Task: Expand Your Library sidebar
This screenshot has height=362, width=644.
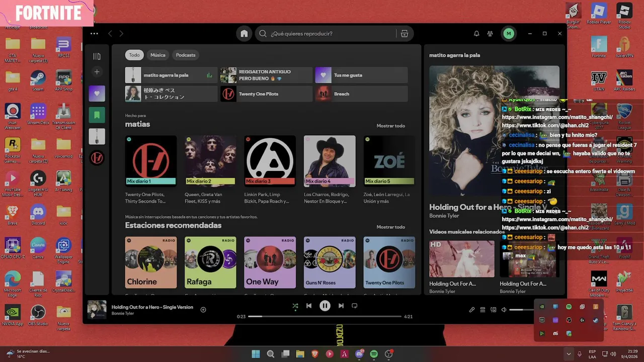Action: tap(97, 56)
